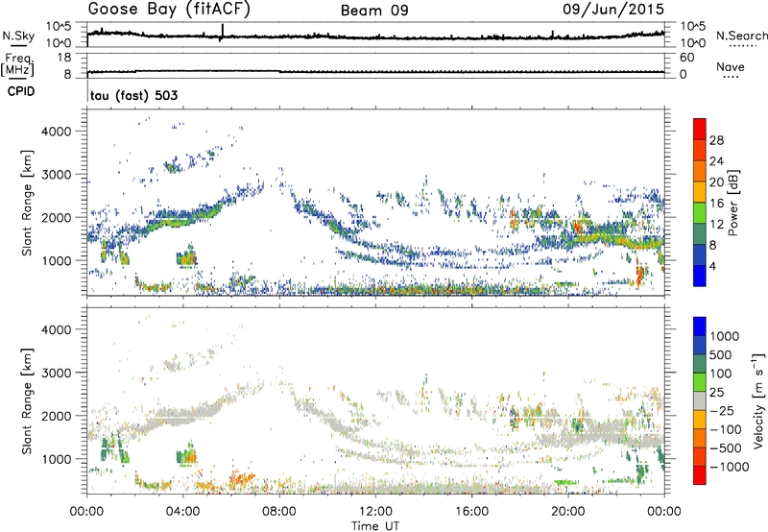Screen dimensions: 768x532
Task: Click the "Freq. [MHz]" axis label
Action: coord(18,64)
